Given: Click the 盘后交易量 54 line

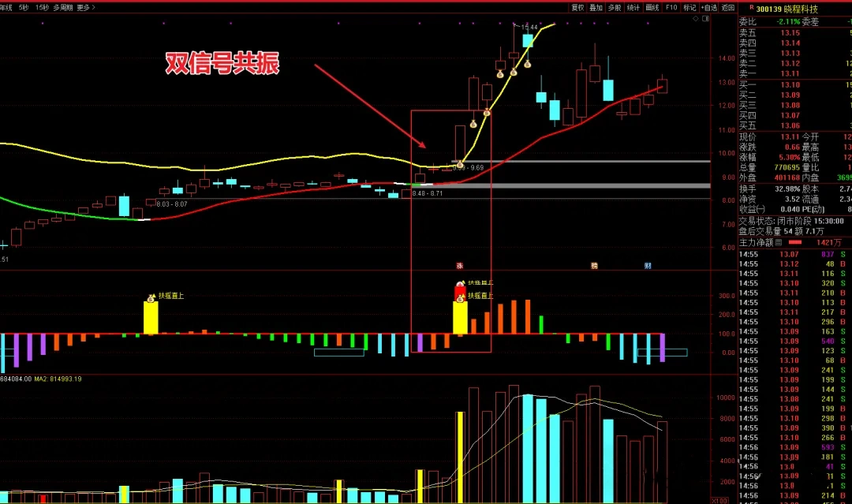Looking at the screenshot, I should [781, 231].
